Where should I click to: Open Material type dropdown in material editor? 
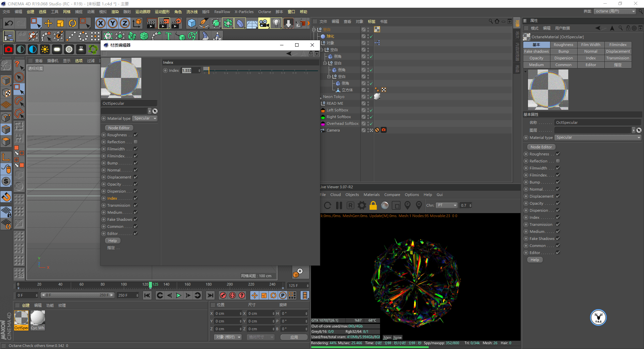pyautogui.click(x=145, y=118)
